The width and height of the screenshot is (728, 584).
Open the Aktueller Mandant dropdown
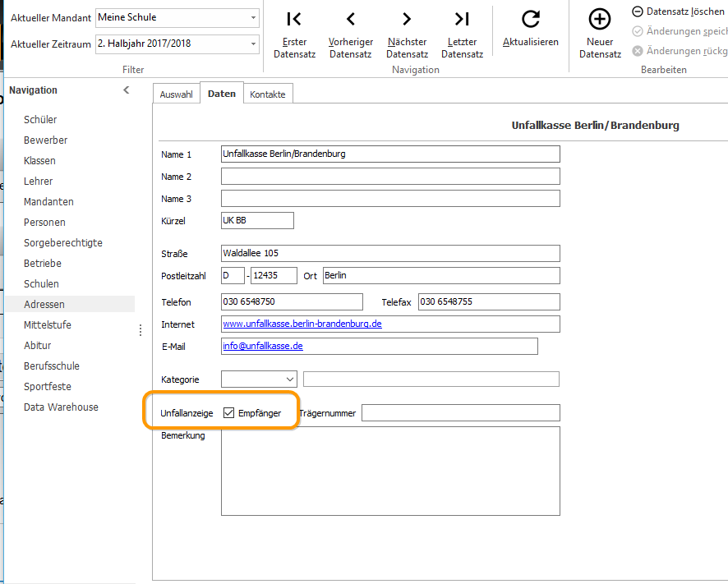[253, 17]
